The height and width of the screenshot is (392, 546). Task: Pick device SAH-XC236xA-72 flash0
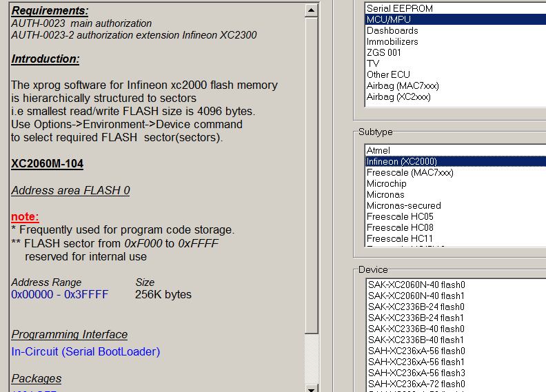point(456,384)
